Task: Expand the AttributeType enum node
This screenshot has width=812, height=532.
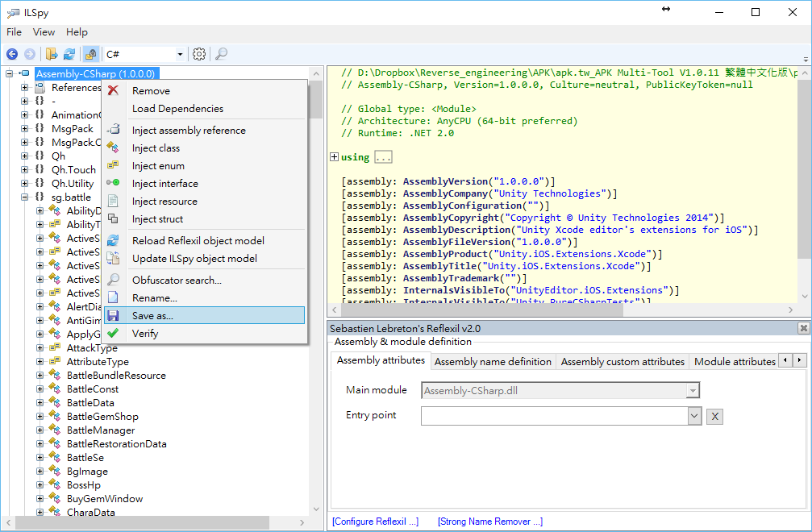Action: pyautogui.click(x=40, y=361)
